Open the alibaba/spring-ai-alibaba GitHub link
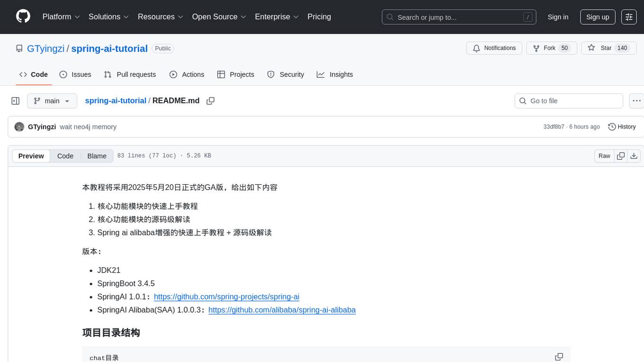 click(282, 310)
